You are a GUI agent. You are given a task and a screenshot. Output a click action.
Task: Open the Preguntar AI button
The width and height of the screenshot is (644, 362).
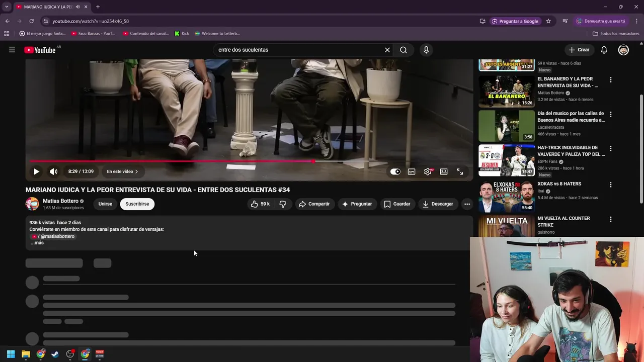[x=357, y=204]
